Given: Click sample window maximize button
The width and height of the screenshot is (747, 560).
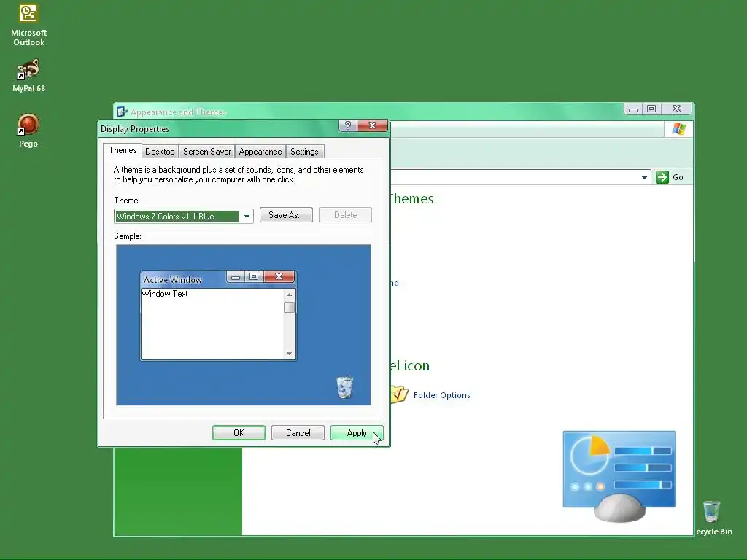Looking at the screenshot, I should 254,276.
